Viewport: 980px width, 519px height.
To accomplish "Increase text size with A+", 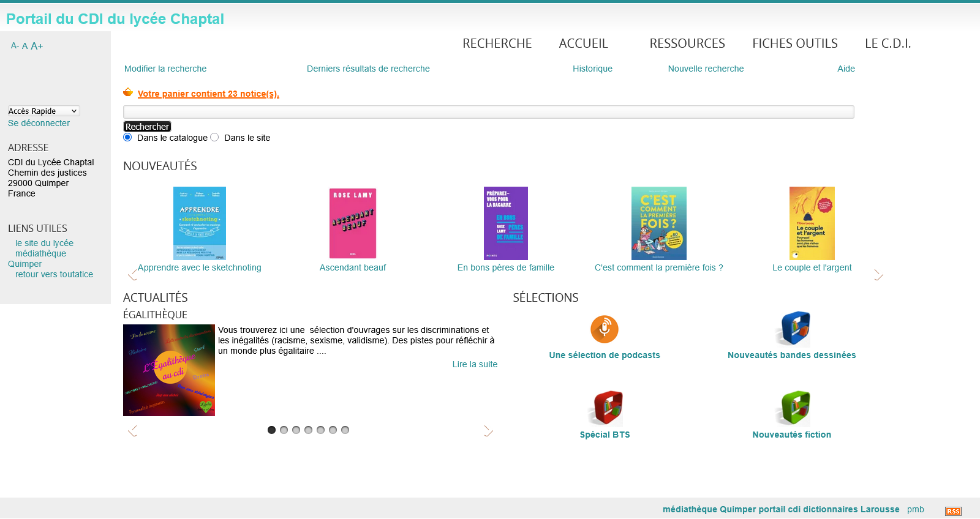I will [x=37, y=46].
